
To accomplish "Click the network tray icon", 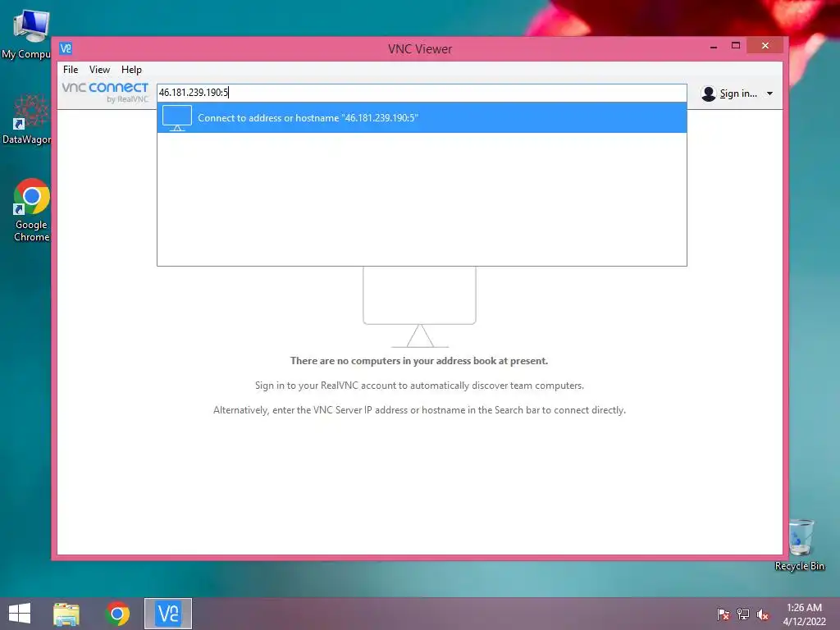I will click(743, 614).
